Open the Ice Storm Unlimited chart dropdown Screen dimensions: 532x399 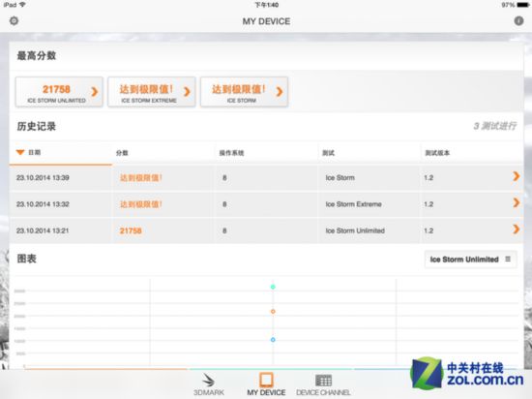point(471,260)
